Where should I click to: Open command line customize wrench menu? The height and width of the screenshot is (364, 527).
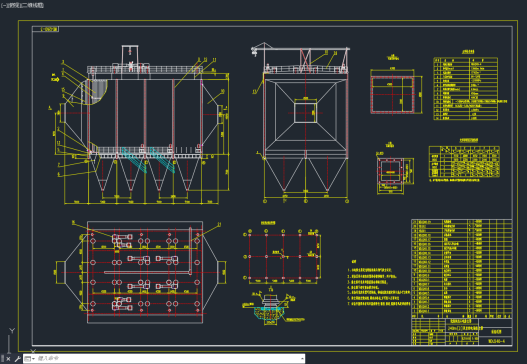tap(17, 359)
